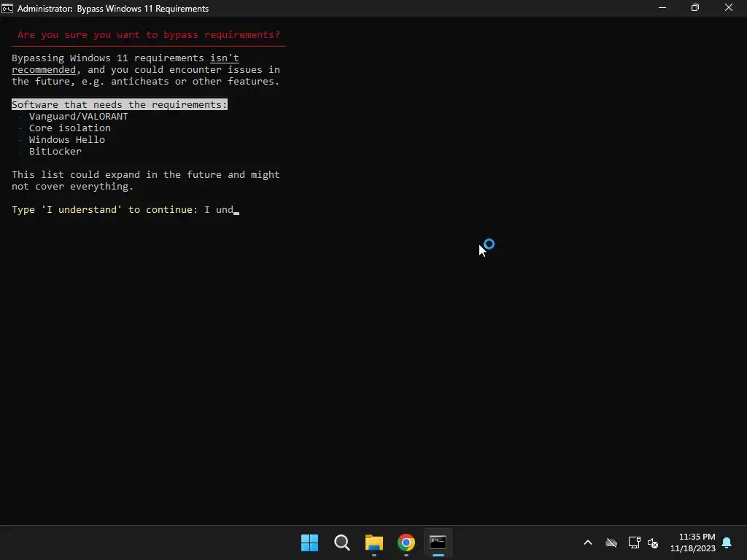Open the notifications bell
Viewport: 747px width, 560px height.
(x=727, y=542)
